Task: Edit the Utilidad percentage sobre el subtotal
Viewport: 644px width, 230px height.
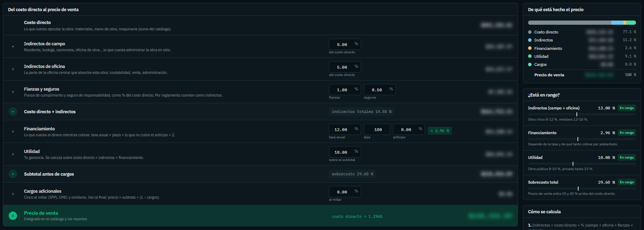Action: pos(345,152)
